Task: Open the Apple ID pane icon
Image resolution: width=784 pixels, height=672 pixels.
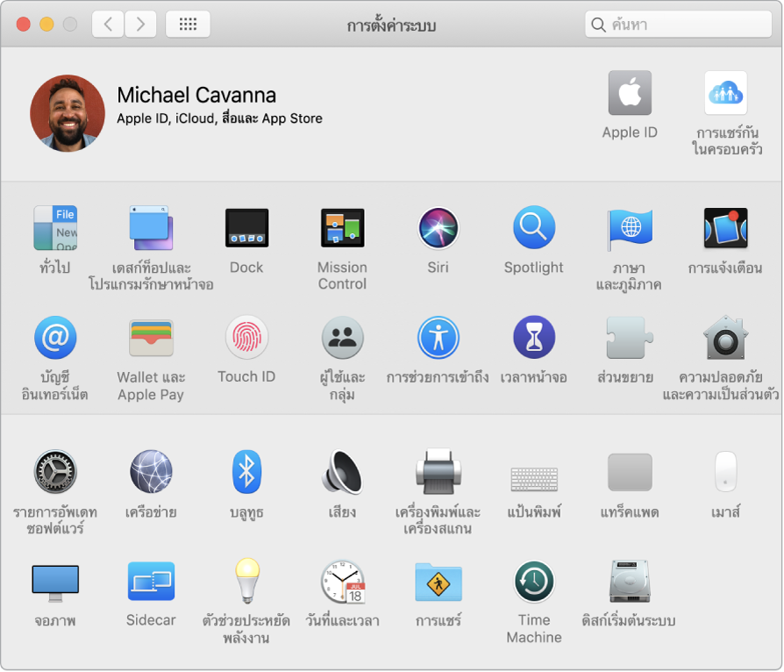Action: (x=630, y=93)
